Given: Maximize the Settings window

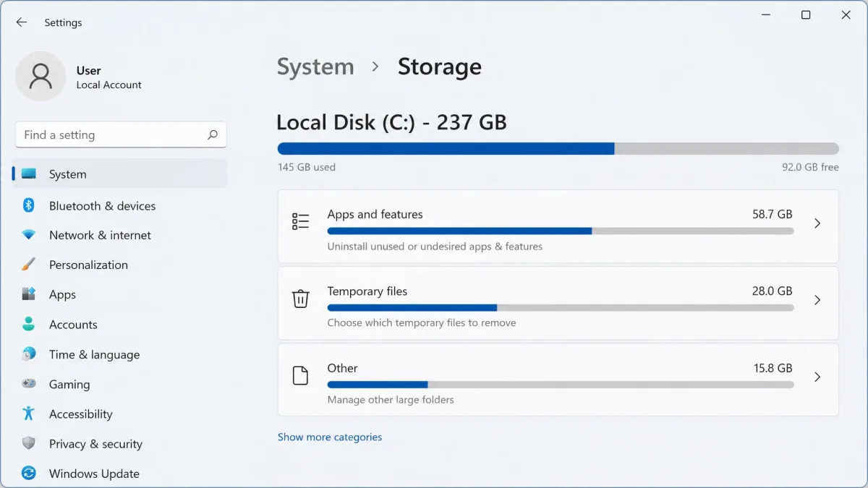Looking at the screenshot, I should (806, 15).
